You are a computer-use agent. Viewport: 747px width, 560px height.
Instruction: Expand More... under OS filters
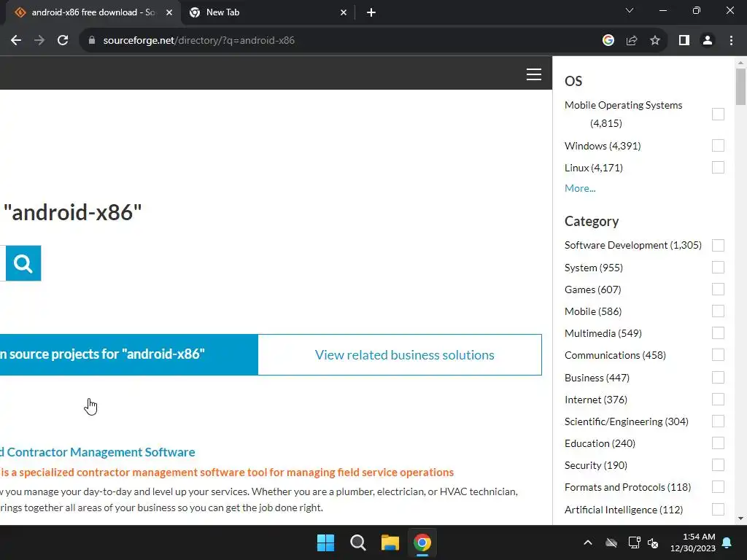click(x=580, y=188)
